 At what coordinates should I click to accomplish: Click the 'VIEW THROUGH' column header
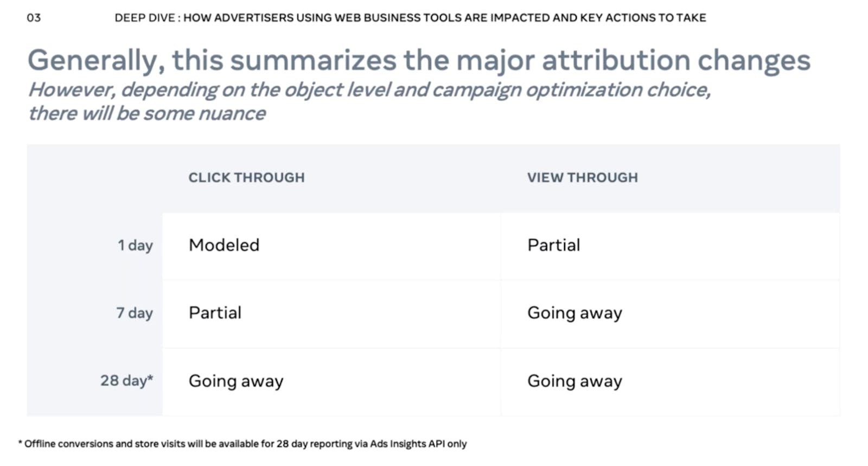(582, 177)
